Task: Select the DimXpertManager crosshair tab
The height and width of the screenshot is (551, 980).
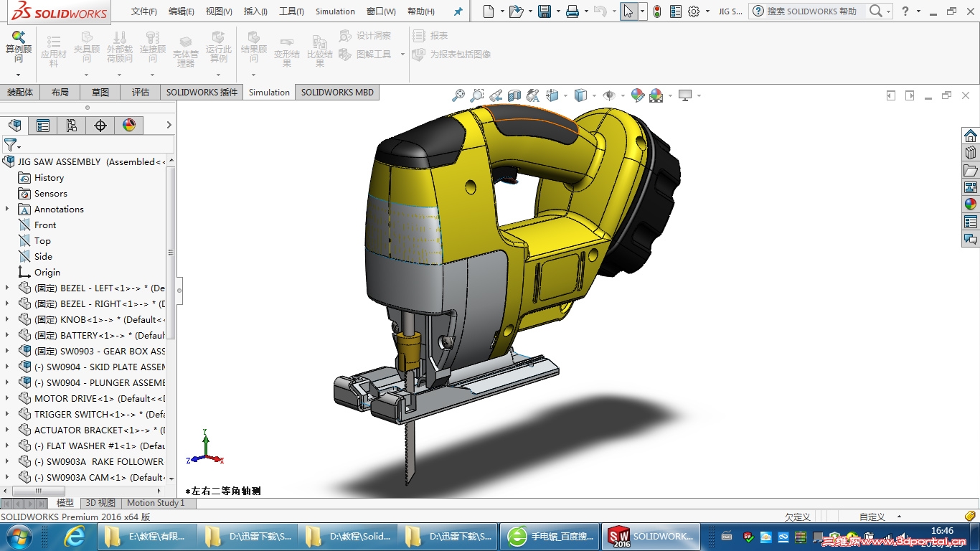Action: (100, 126)
